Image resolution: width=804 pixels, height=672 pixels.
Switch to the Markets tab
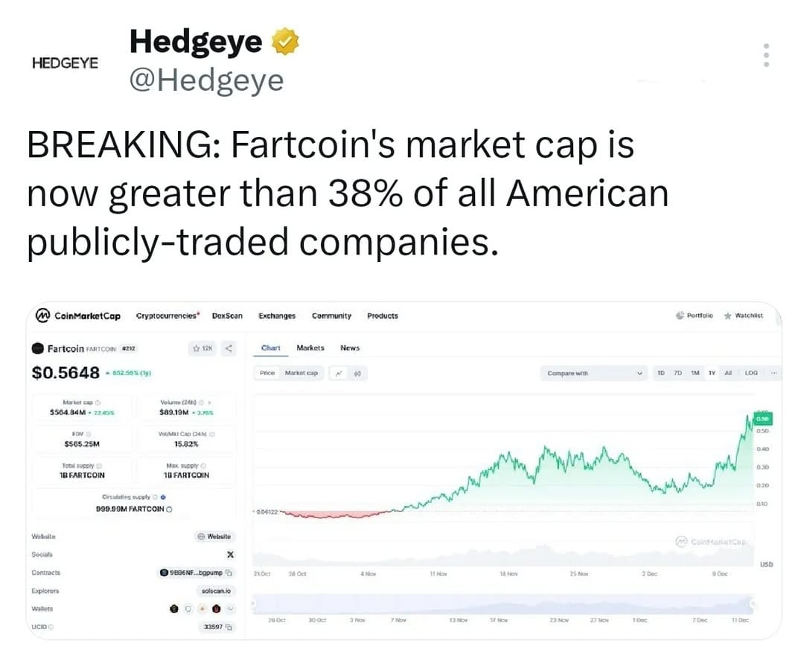310,348
